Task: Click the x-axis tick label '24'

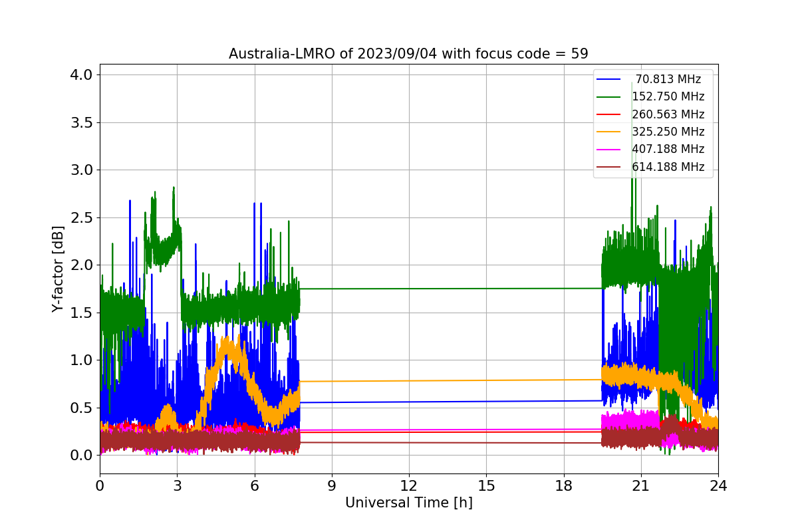Action: (x=718, y=485)
